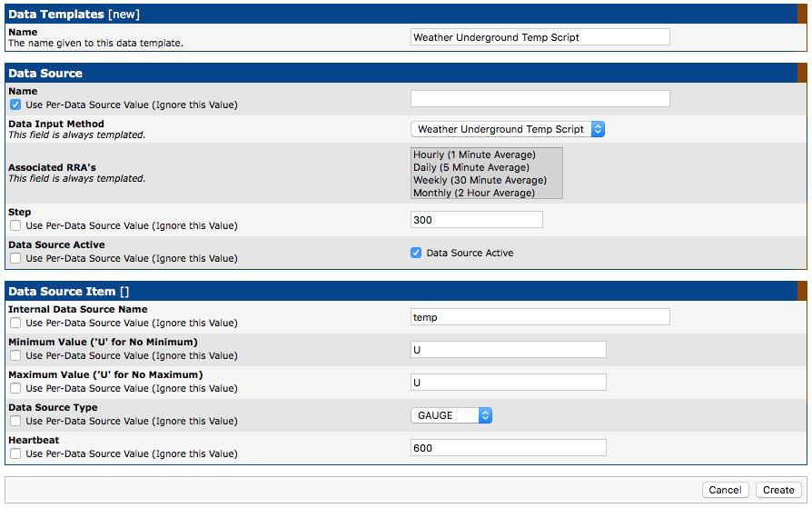
Task: Enable per-data source value for Internal Data Source Name
Action: pyautogui.click(x=15, y=323)
